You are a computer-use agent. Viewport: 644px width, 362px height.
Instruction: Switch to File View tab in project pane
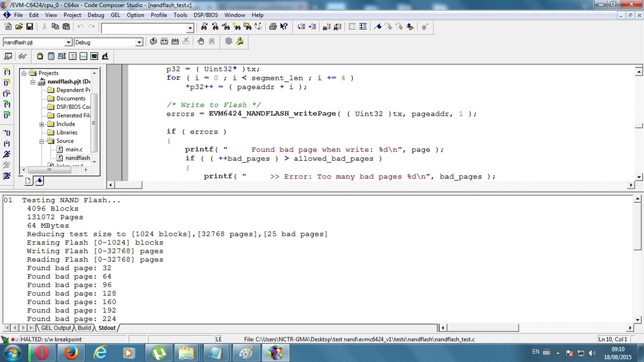28,181
